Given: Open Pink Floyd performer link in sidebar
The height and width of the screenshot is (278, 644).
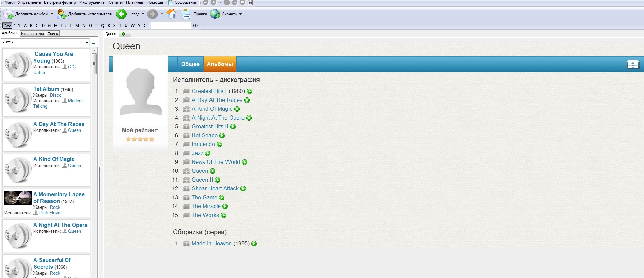Looking at the screenshot, I should 50,213.
